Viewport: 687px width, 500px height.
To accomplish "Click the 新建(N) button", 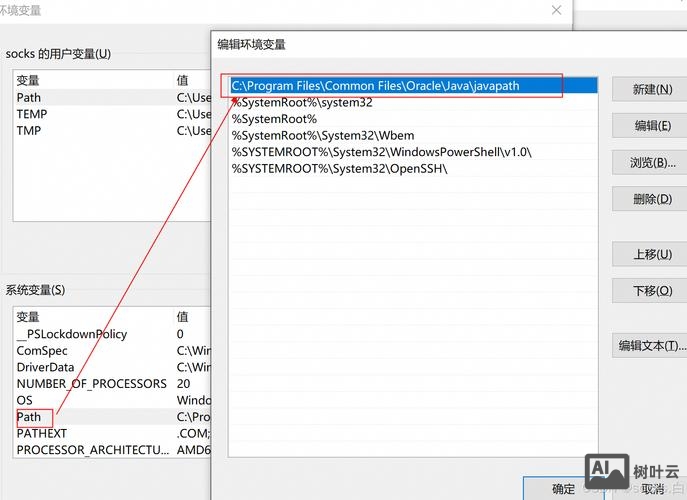I will click(651, 89).
